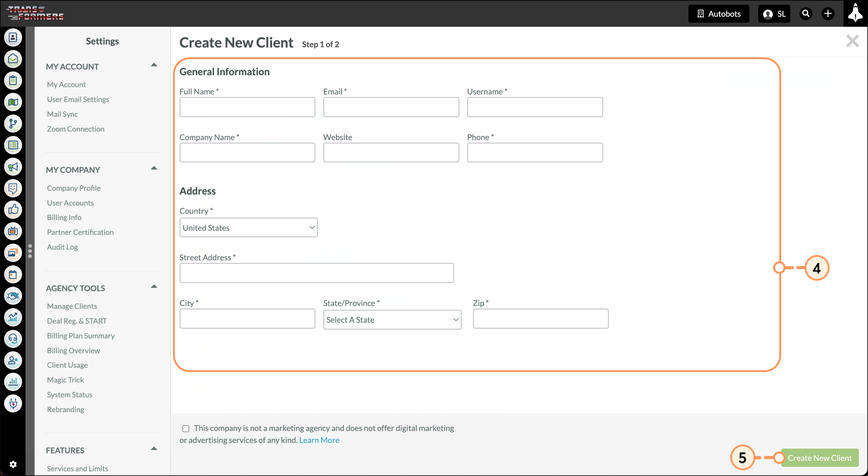Go to User Email Settings

(78, 99)
